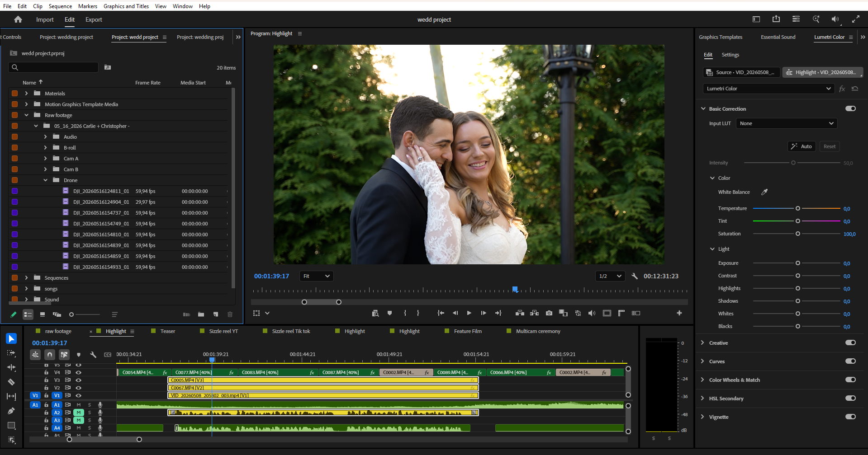Viewport: 868px width, 455px height.
Task: Open timeline display settings wrench
Action: click(93, 355)
